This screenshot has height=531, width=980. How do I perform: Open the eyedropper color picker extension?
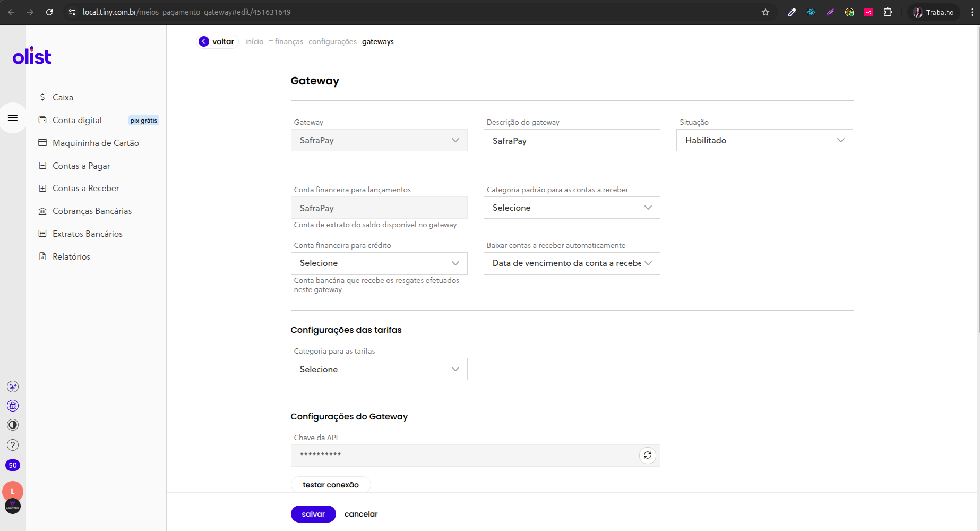(x=792, y=12)
